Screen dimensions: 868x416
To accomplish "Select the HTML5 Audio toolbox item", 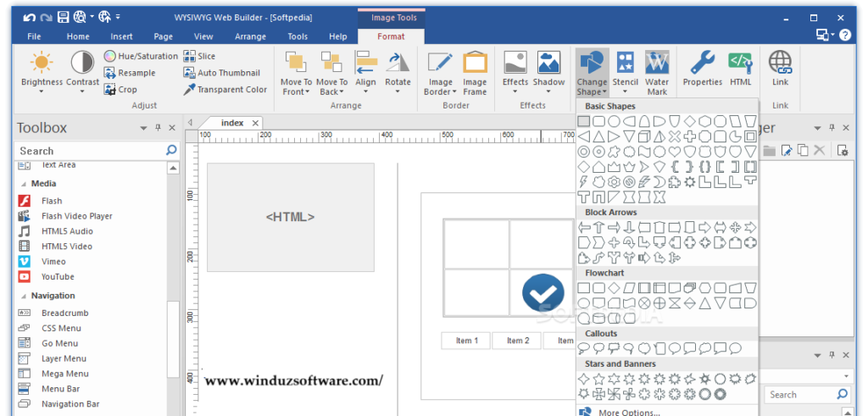I will point(55,231).
